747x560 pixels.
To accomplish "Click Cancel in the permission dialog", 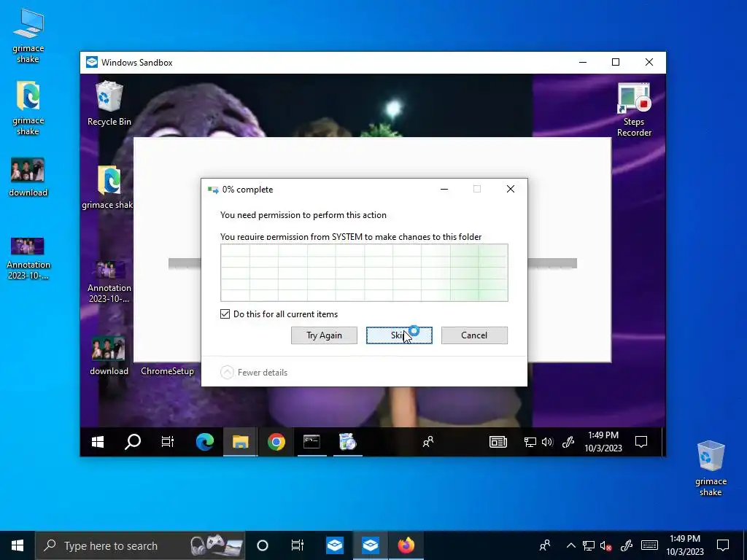I will coord(474,335).
